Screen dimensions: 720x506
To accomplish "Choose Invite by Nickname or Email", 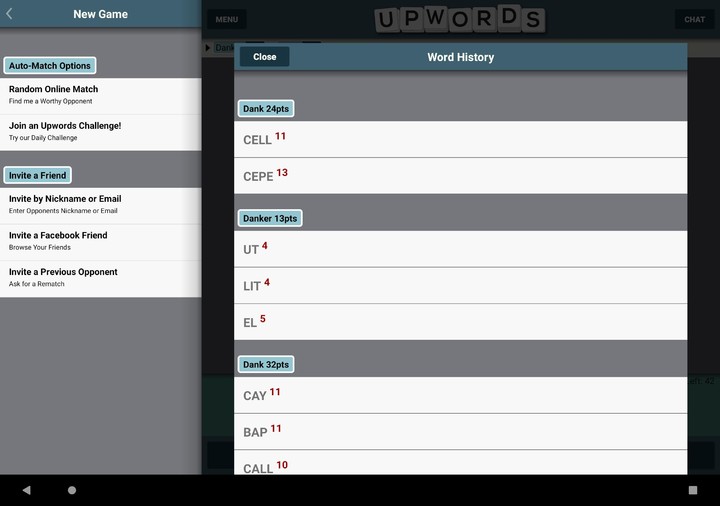I will (100, 204).
